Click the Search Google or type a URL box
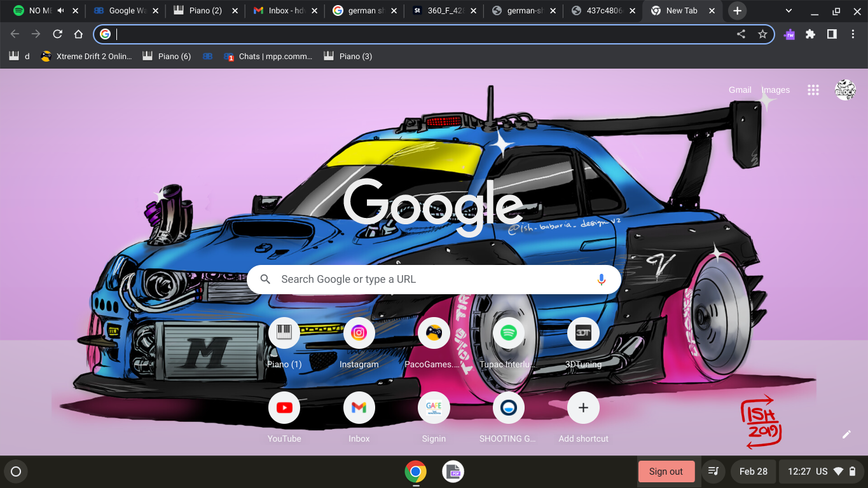The image size is (868, 488). click(x=434, y=279)
